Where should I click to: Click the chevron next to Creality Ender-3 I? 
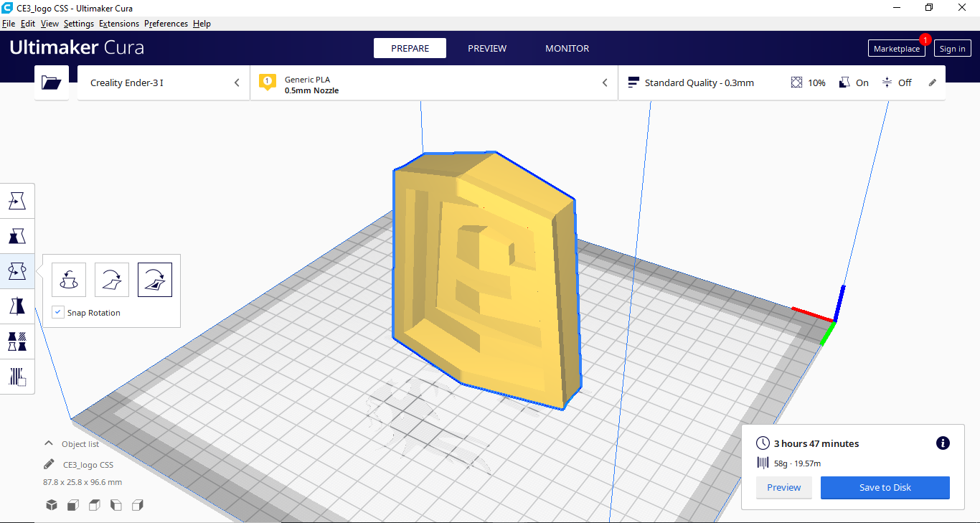coord(237,83)
